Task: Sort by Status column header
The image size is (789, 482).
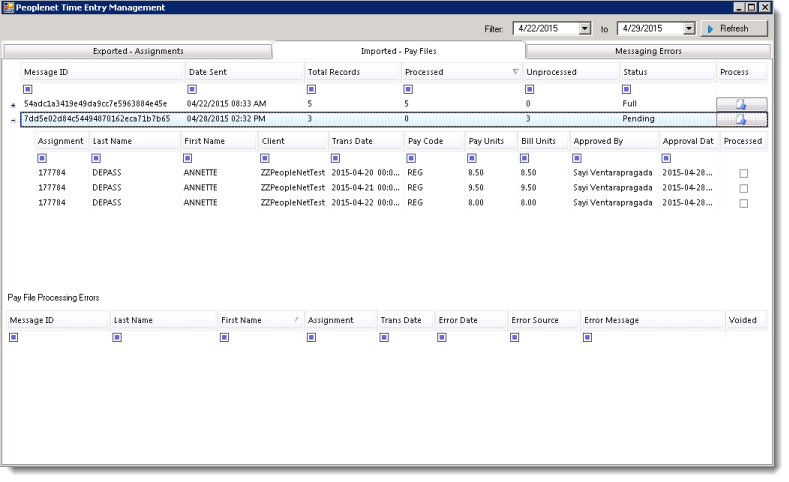Action: (668, 72)
